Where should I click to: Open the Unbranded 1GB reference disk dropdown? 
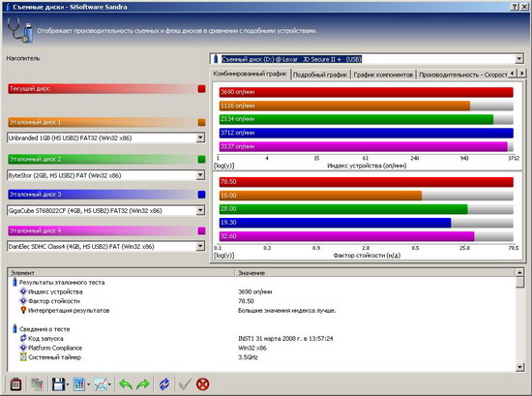coord(200,137)
